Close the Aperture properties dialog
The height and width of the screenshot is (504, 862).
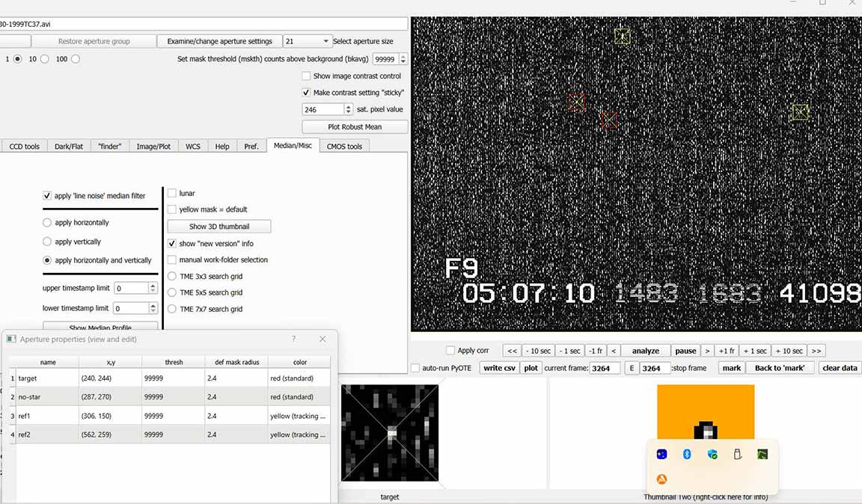tap(323, 339)
